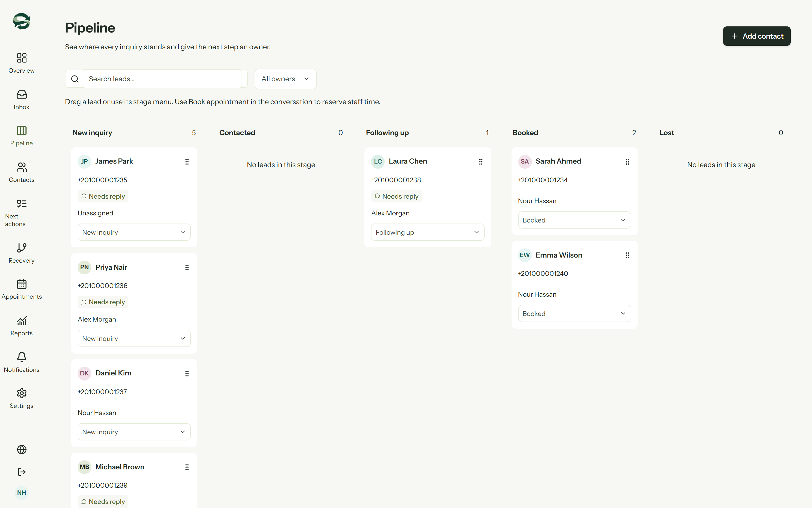This screenshot has width=812, height=508.
Task: Open the Contacts people icon
Action: (22, 167)
